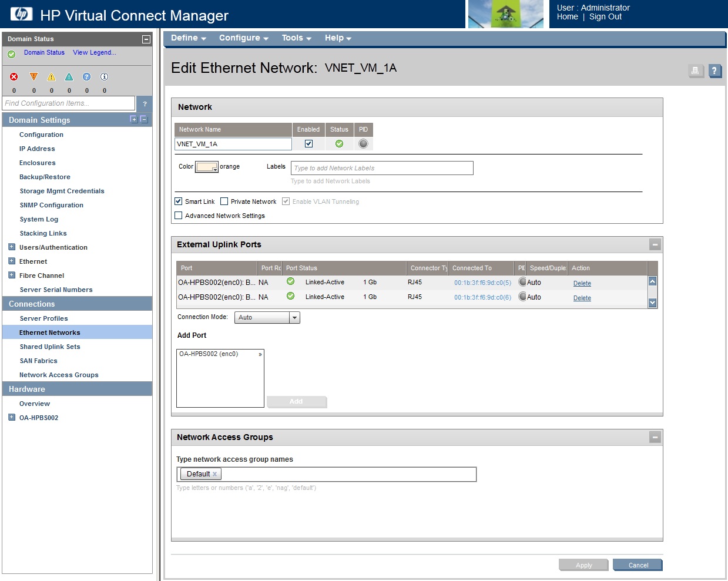The image size is (728, 581).
Task: Open the Tools menu
Action: (297, 38)
